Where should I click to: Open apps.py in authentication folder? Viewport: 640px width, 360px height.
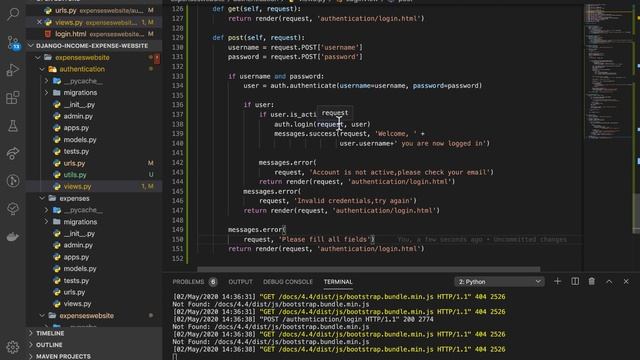tap(94, 128)
